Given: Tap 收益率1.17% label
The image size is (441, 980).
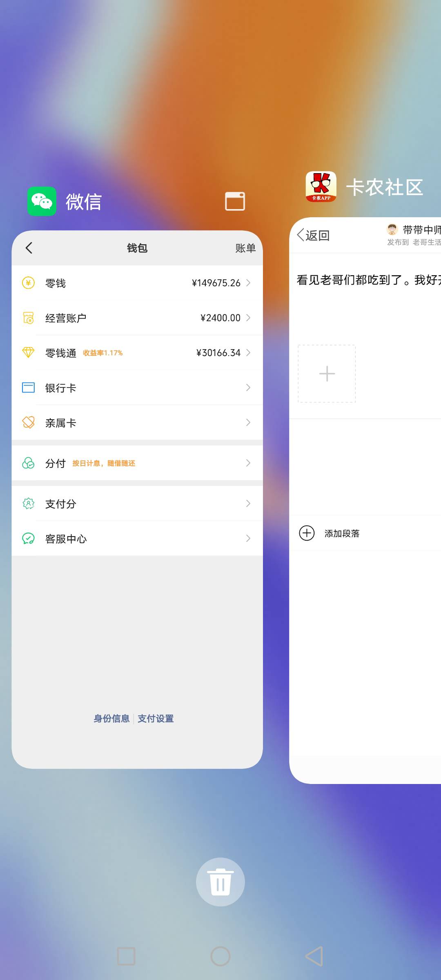Looking at the screenshot, I should 103,353.
